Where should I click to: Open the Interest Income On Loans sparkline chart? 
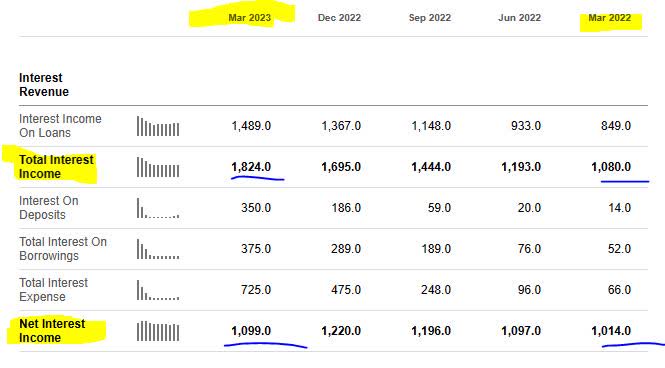pyautogui.click(x=158, y=126)
